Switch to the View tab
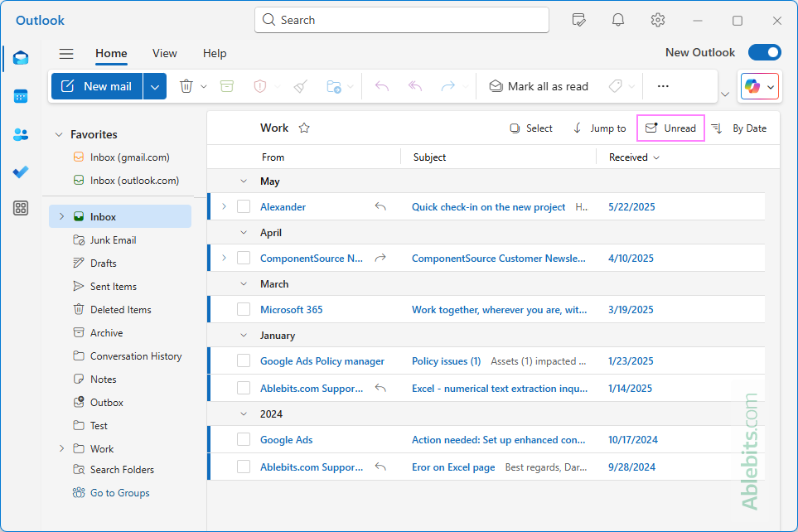The image size is (798, 532). coord(164,53)
